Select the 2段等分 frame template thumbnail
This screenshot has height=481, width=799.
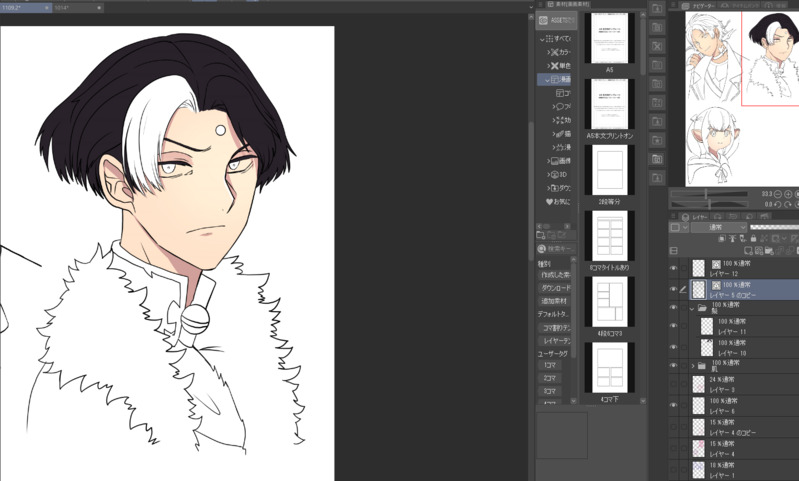609,170
